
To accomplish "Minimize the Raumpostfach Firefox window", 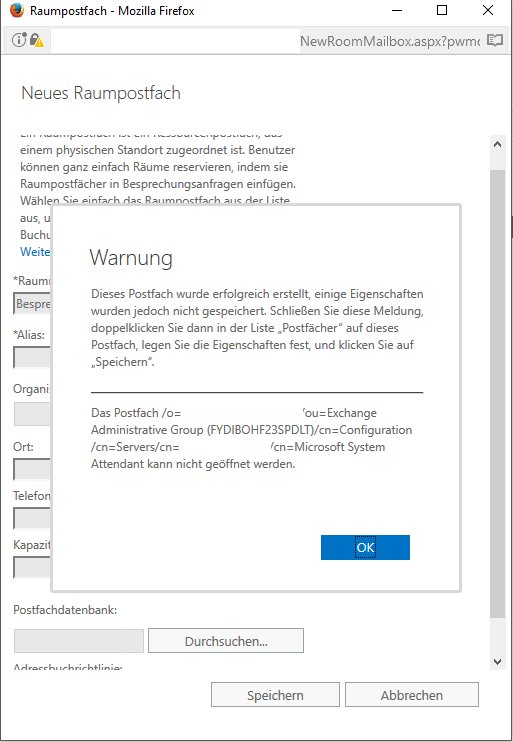I will (397, 10).
